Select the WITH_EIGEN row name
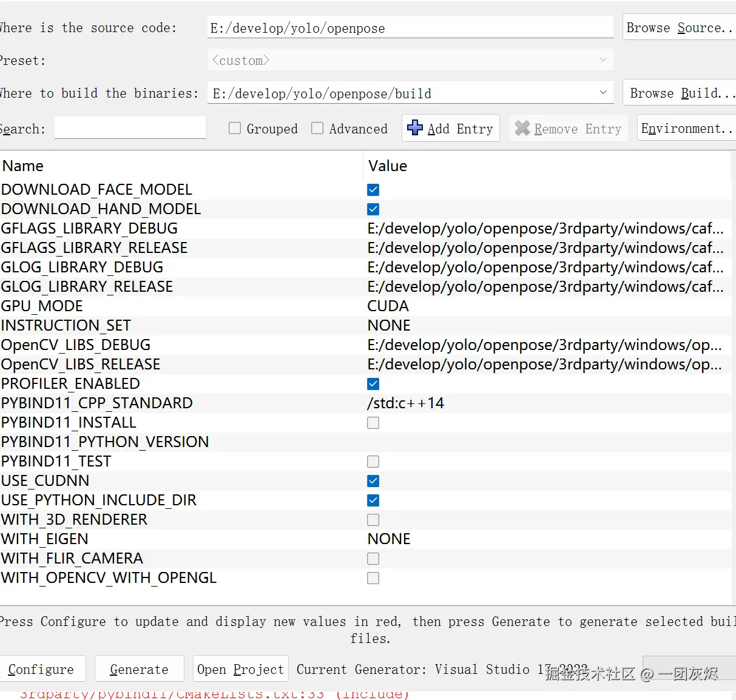The image size is (736, 700). pyautogui.click(x=45, y=539)
